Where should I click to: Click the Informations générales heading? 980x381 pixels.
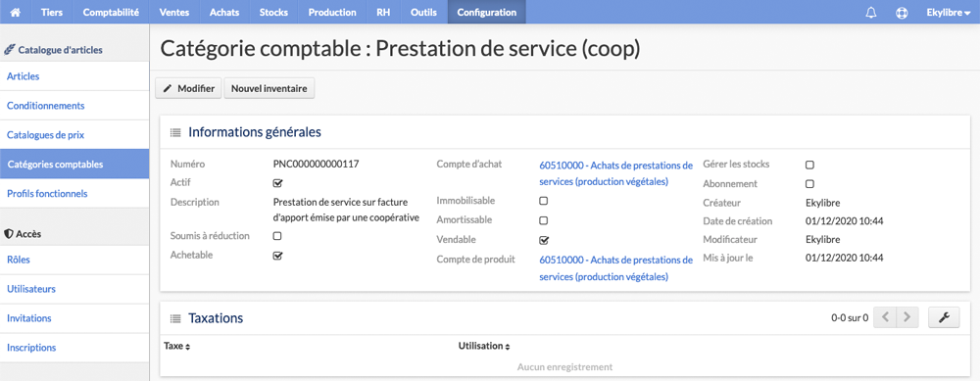pyautogui.click(x=255, y=132)
